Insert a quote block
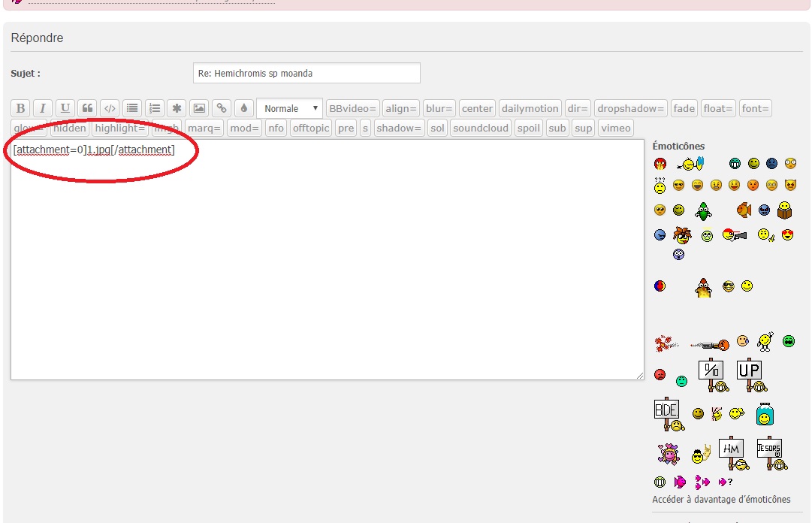 coord(87,108)
